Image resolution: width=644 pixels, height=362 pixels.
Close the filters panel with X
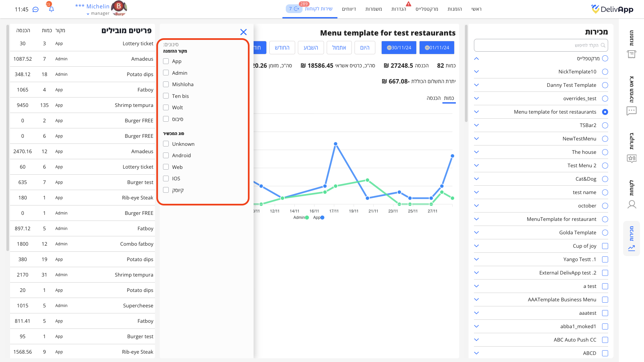(x=244, y=32)
